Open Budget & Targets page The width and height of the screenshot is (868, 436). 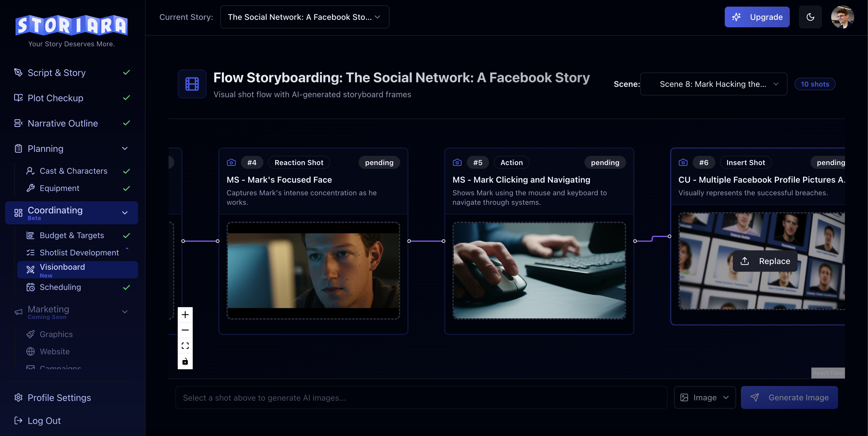pos(78,235)
